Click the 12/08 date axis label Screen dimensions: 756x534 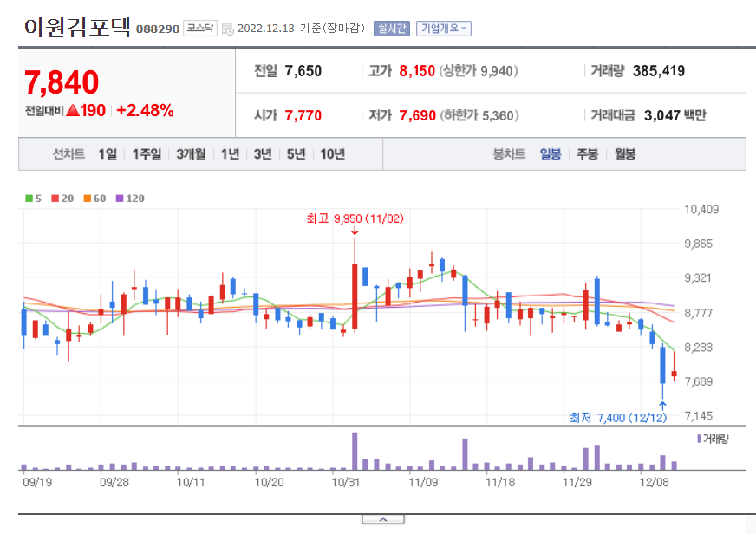(x=654, y=483)
